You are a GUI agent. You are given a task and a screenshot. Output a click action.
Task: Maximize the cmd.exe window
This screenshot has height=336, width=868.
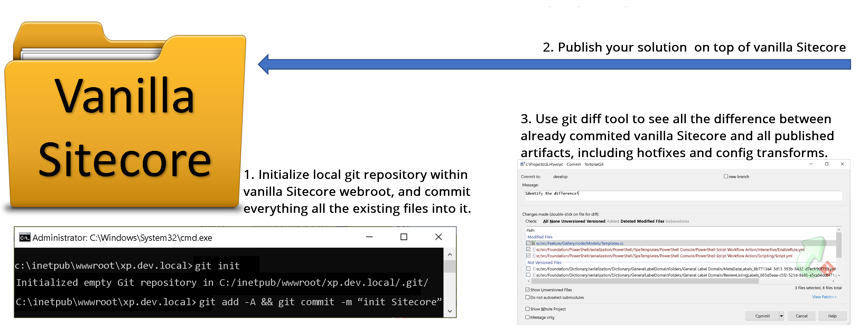403,237
